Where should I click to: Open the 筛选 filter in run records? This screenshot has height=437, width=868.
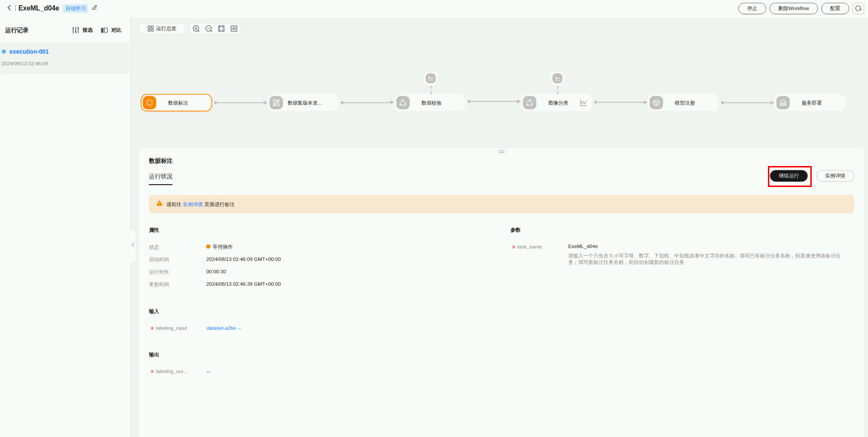click(82, 30)
